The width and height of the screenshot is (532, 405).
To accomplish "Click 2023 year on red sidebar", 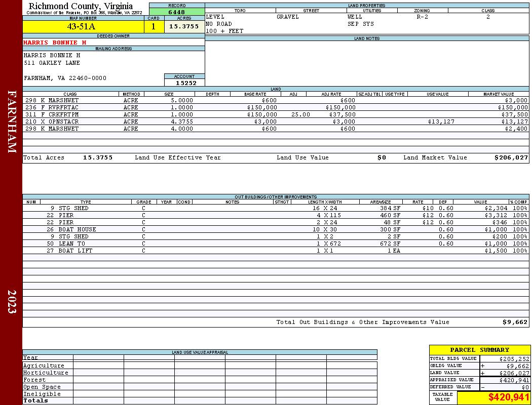I will 12,301.
